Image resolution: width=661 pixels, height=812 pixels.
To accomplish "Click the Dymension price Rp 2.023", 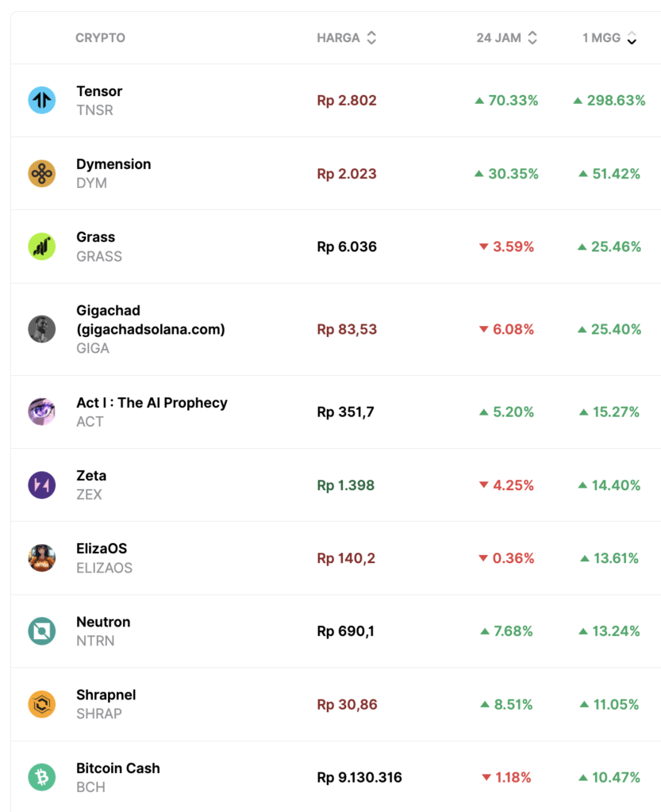I will coord(347,174).
